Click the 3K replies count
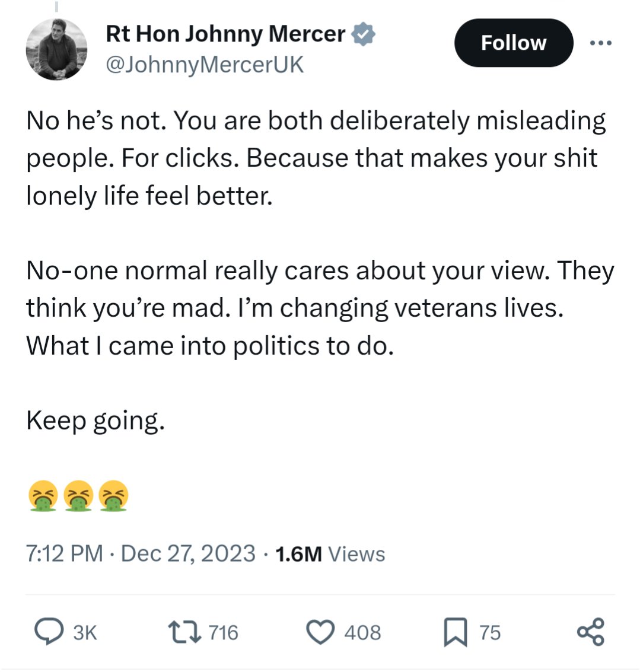640x672 pixels. pyautogui.click(x=85, y=632)
